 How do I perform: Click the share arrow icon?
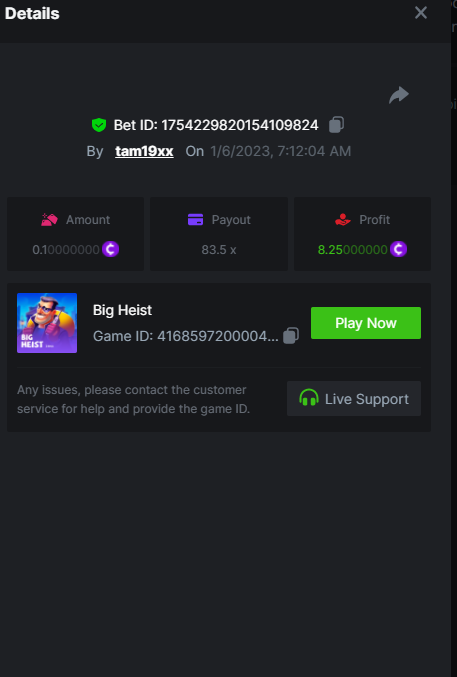coord(399,95)
